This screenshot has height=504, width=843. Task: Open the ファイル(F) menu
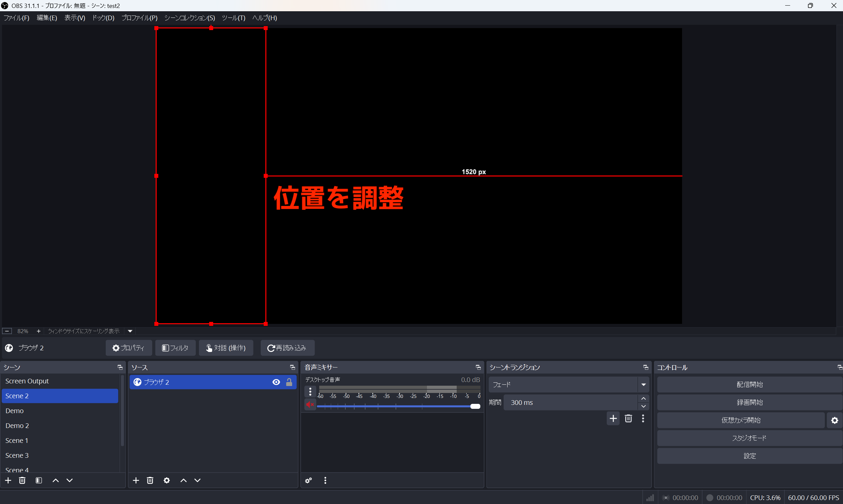tap(16, 18)
